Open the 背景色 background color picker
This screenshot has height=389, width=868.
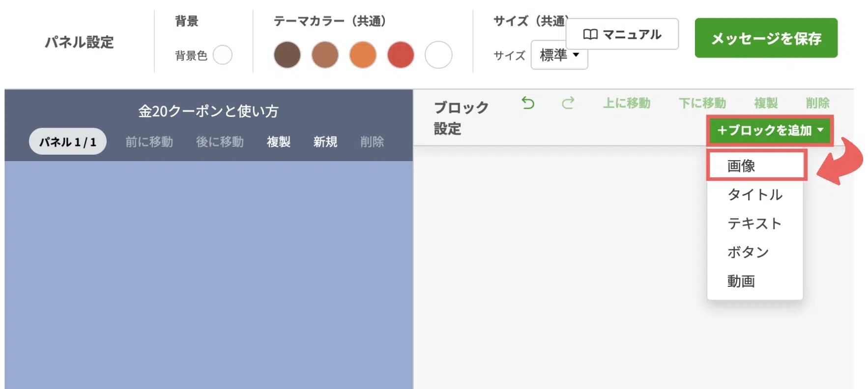(x=223, y=55)
